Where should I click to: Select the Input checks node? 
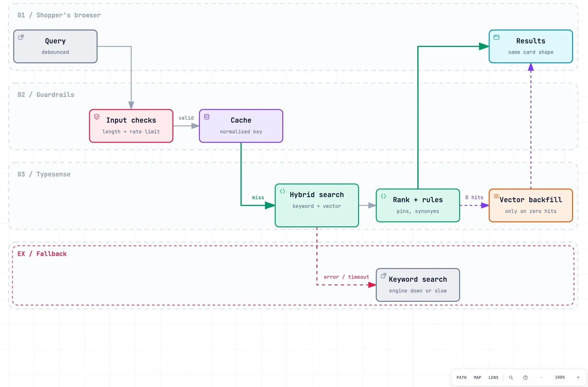click(131, 126)
